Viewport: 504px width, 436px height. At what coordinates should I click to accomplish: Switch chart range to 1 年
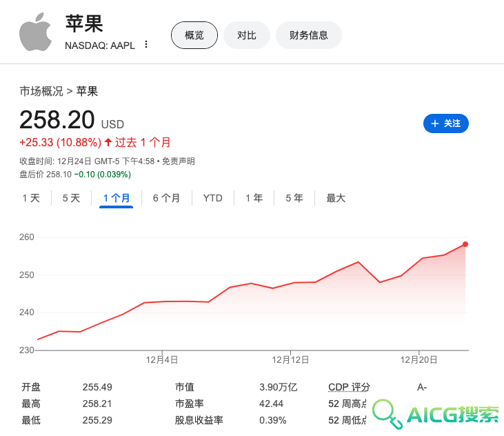coord(254,198)
